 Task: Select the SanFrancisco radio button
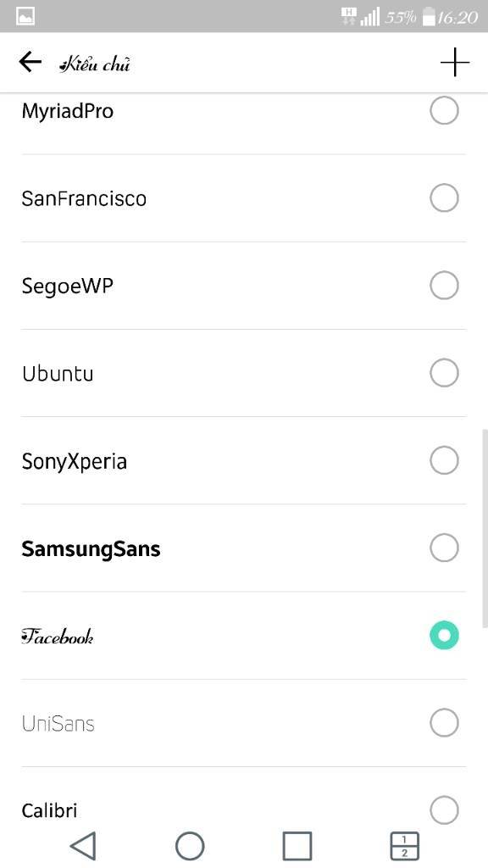point(444,198)
